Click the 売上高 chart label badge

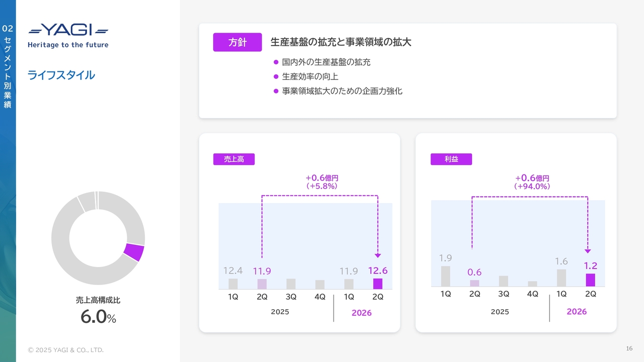point(234,159)
